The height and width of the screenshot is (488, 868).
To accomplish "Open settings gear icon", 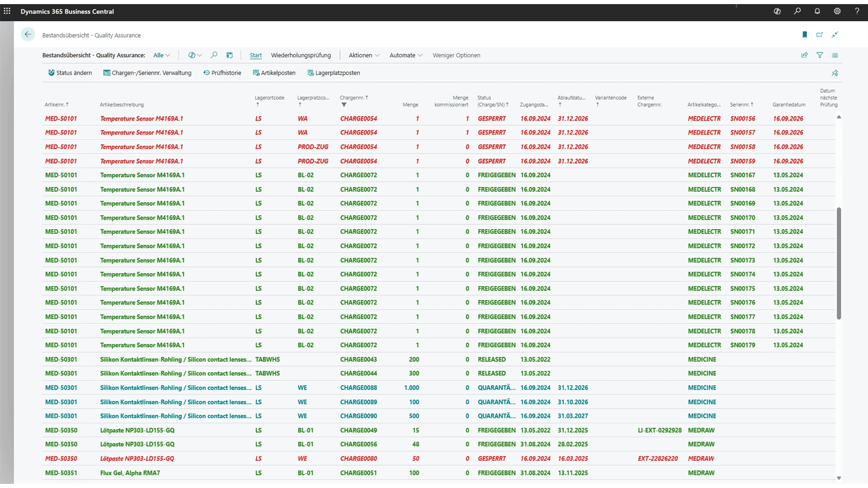I will (837, 11).
